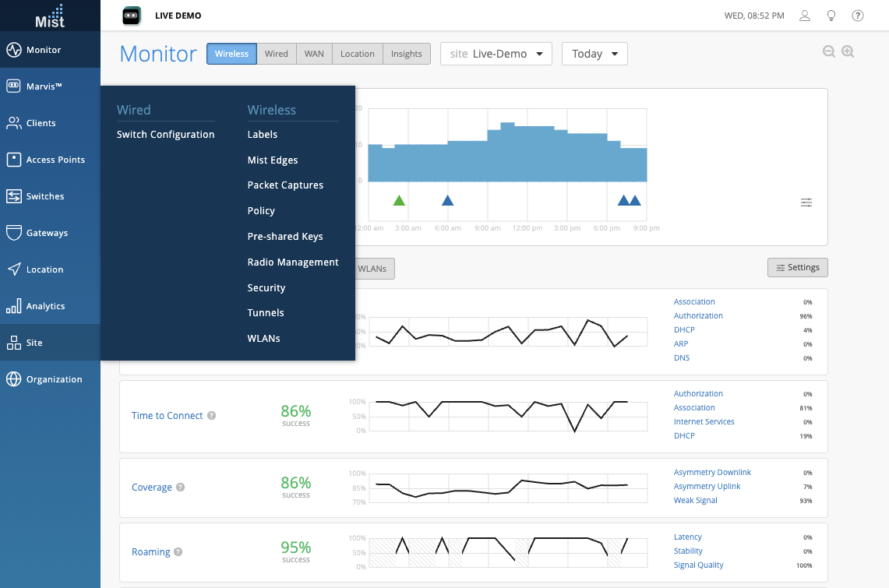Screen dimensions: 889x588
Task: Expand the site Live-Demo dropdown
Action: 496,54
